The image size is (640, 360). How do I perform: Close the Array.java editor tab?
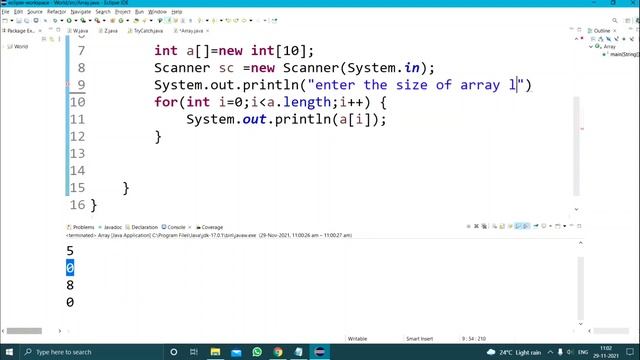point(207,31)
